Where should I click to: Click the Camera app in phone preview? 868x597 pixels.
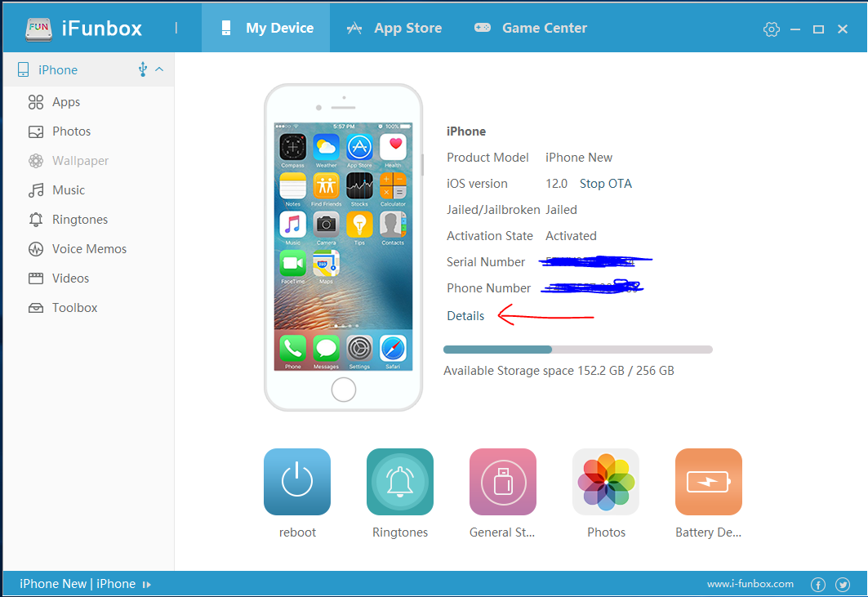[x=326, y=225]
